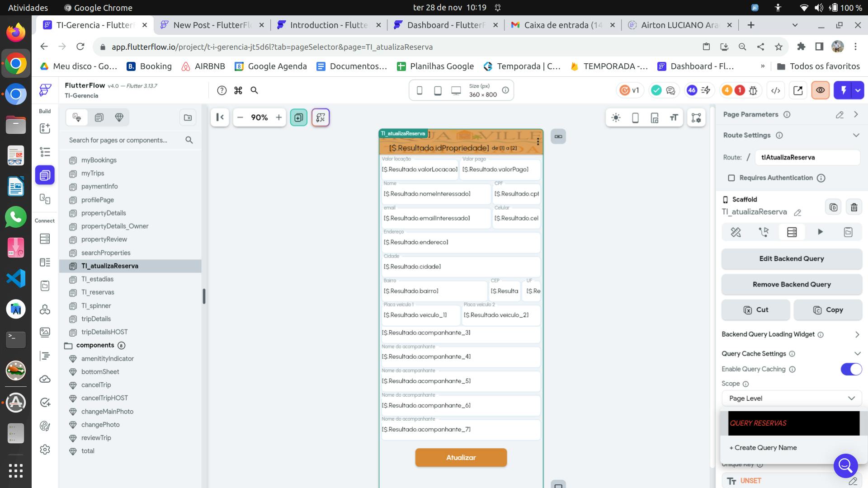Click the Edit Backend Query button

click(x=792, y=259)
